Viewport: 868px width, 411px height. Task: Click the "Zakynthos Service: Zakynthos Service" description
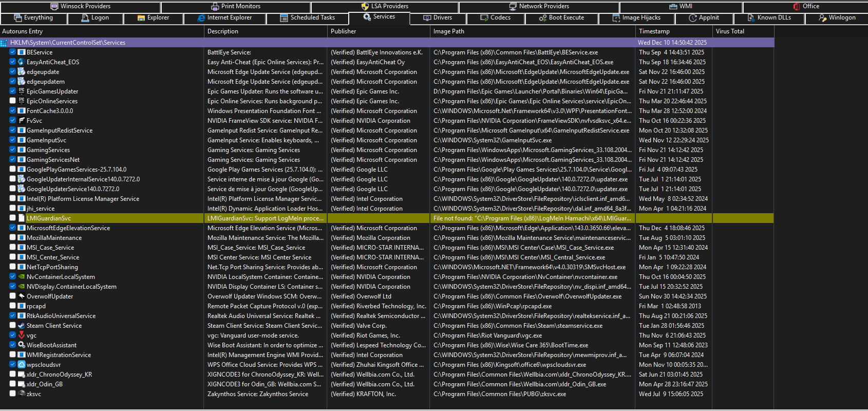258,394
